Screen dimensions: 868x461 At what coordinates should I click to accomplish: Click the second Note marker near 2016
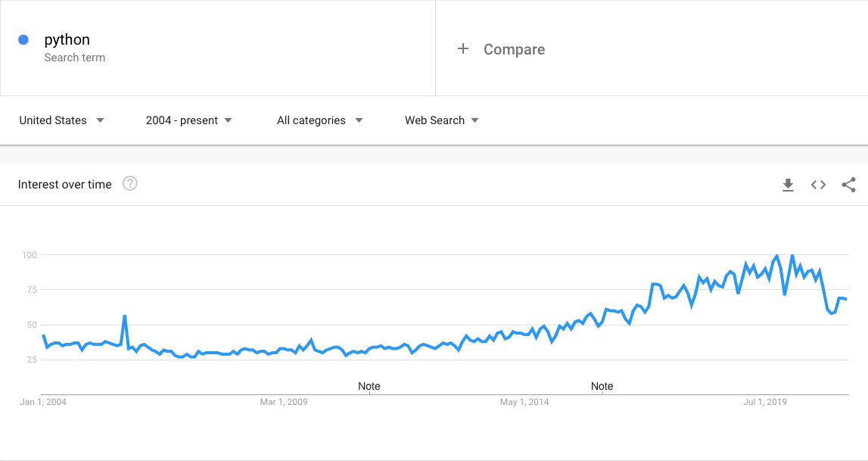coord(602,386)
